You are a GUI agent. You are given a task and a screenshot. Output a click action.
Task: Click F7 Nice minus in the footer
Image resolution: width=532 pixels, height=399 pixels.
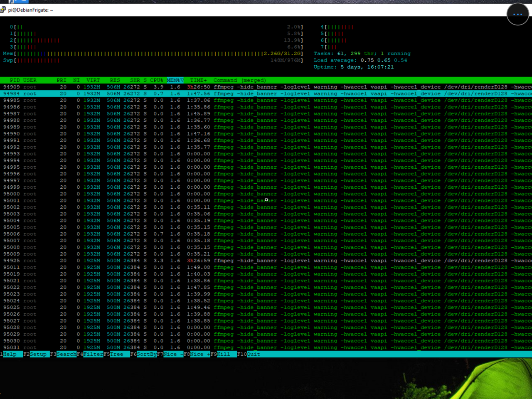click(170, 355)
